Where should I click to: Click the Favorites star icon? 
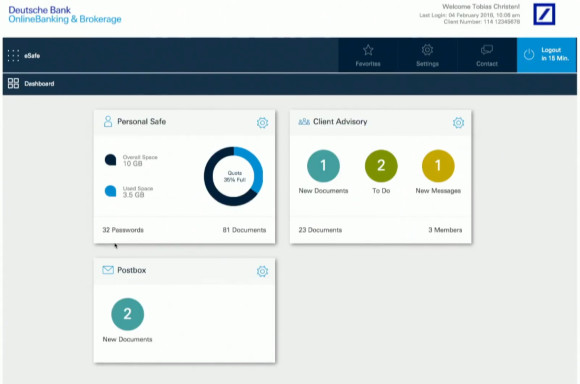coord(368,50)
